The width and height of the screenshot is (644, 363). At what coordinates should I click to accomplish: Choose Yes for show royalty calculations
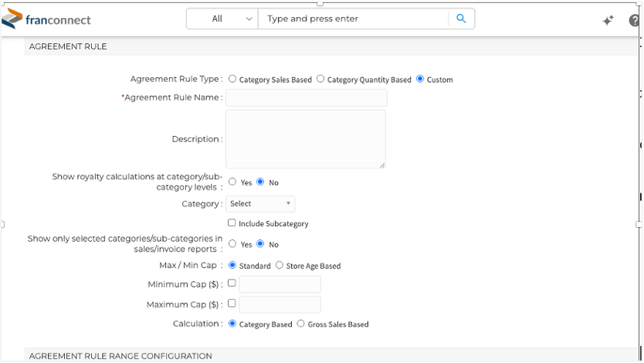[232, 181]
